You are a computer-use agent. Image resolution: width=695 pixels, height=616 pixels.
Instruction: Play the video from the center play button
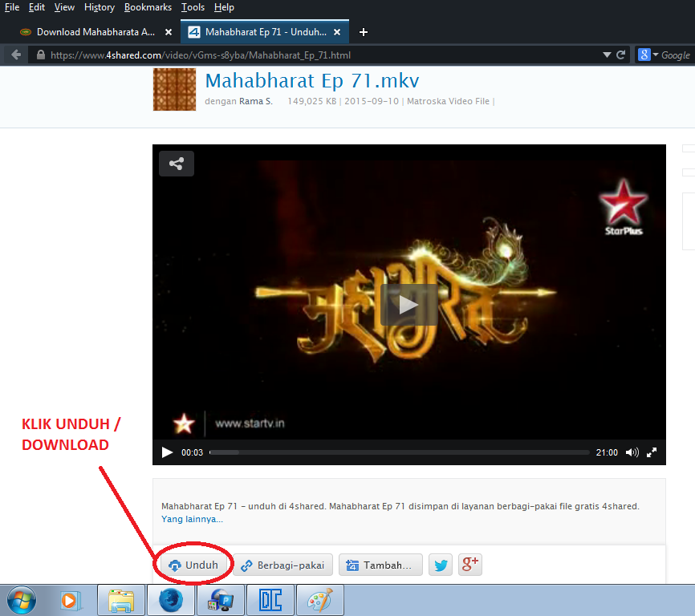[408, 305]
